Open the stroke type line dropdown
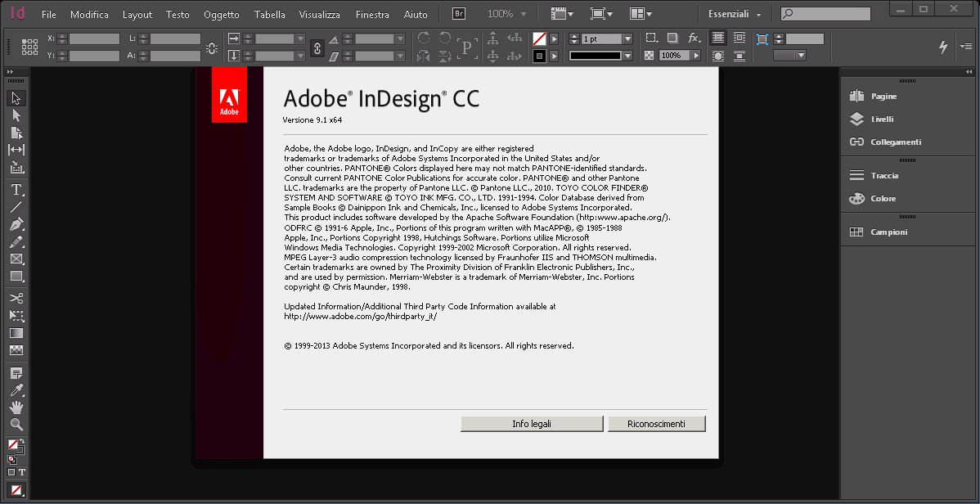 pyautogui.click(x=627, y=56)
